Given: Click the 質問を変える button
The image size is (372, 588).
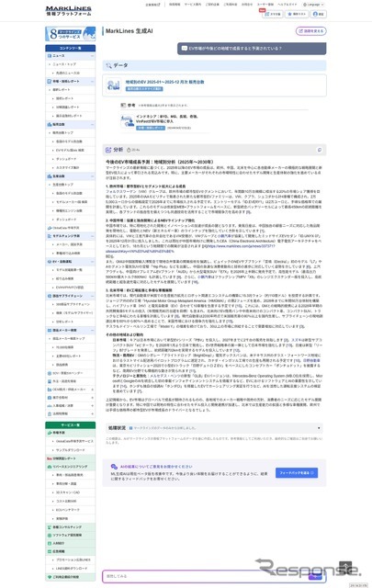Looking at the screenshot, I should pos(310,30).
